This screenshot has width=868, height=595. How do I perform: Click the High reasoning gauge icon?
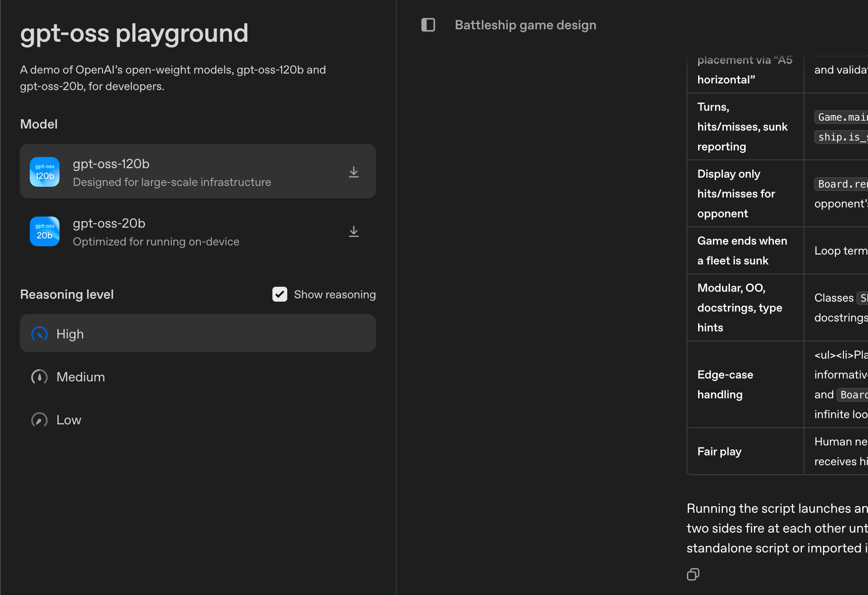pos(40,334)
